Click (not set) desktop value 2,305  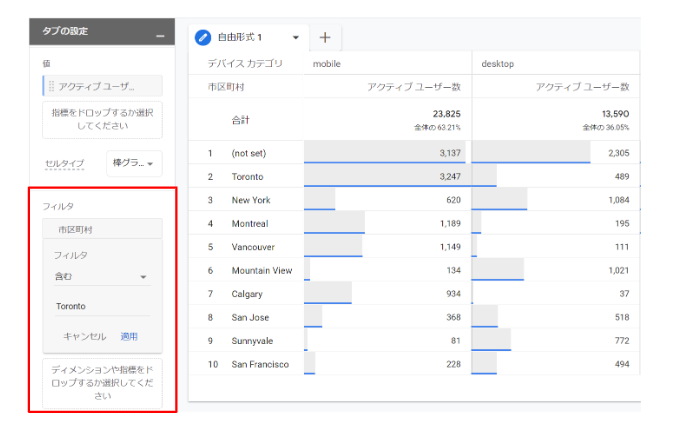point(619,153)
